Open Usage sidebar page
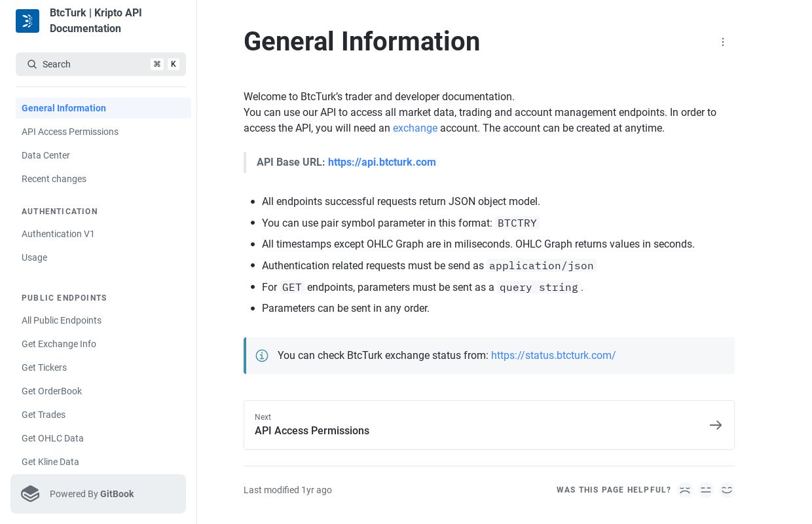Screen dimensions: 812x524 (103, 257)
